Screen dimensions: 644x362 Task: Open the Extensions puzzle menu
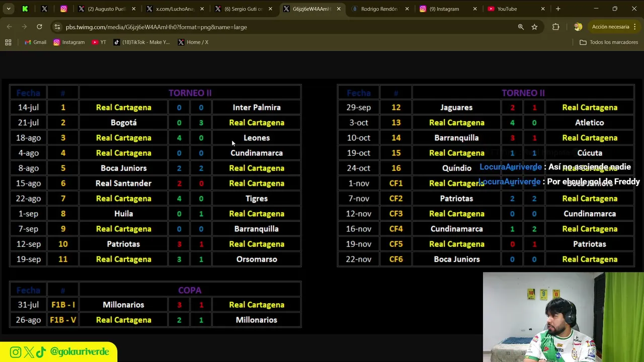[x=555, y=27]
